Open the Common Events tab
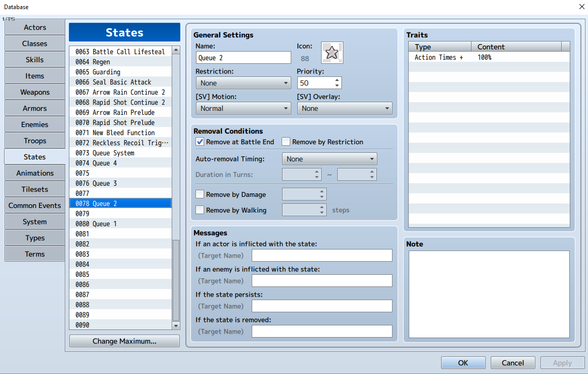The height and width of the screenshot is (374, 588). tap(35, 205)
